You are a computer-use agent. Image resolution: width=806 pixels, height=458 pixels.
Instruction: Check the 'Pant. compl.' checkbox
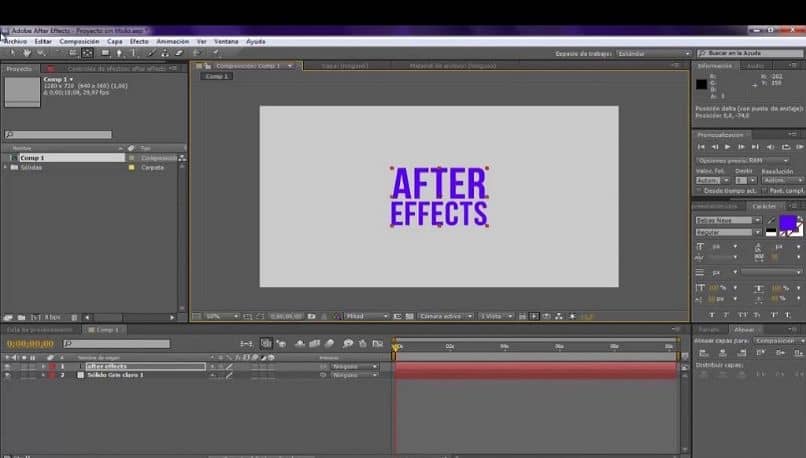(764, 191)
